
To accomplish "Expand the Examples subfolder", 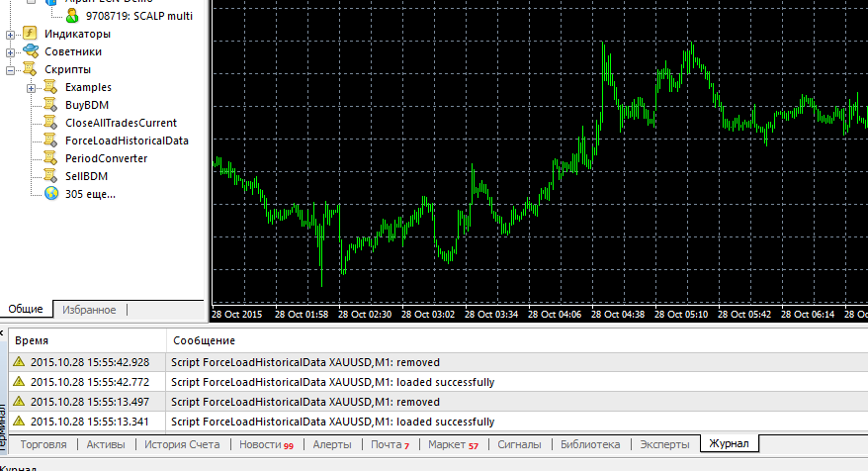I will pos(31,88).
